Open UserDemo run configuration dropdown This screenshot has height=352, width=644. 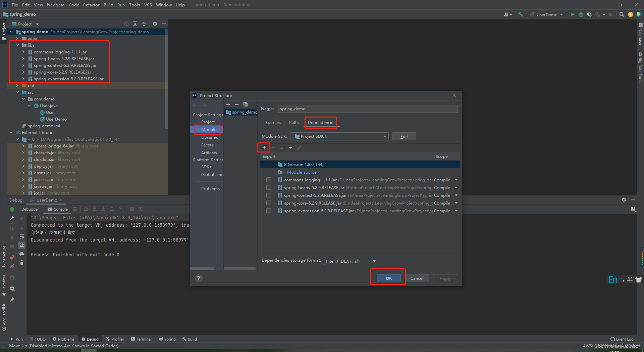click(546, 14)
